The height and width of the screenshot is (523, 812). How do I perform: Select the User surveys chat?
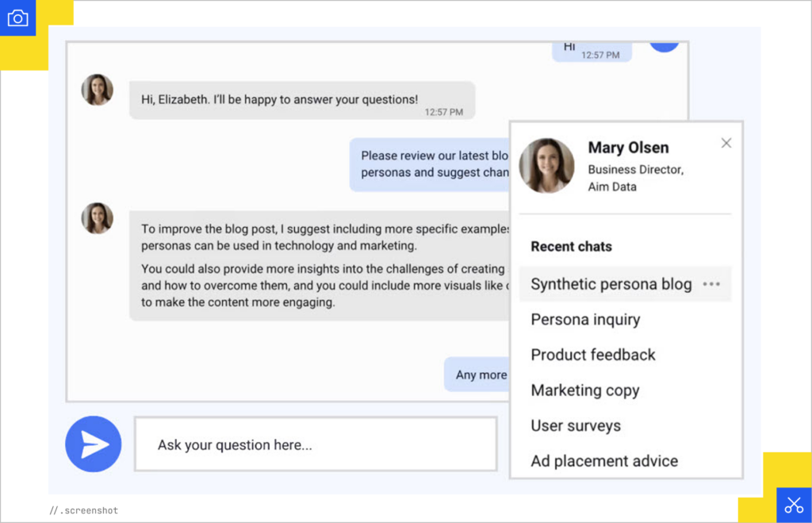pos(576,425)
